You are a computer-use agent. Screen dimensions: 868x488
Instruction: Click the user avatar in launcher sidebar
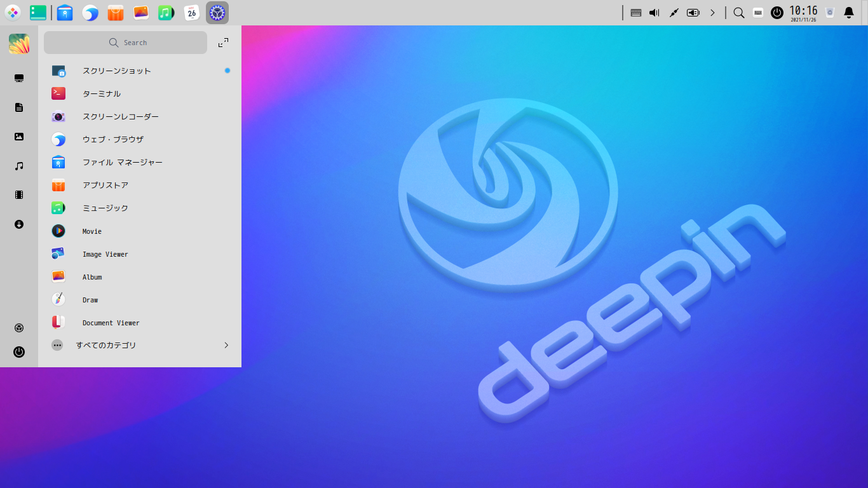click(19, 44)
